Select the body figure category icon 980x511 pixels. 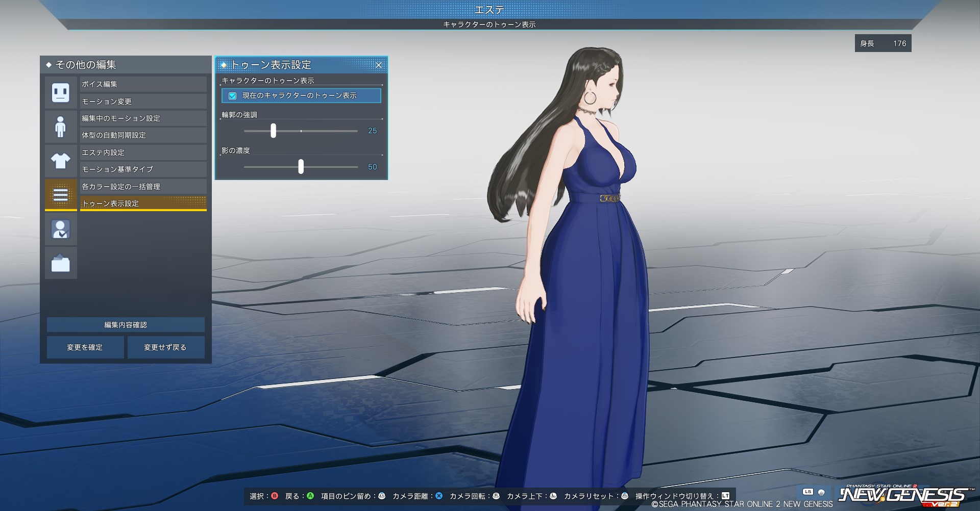[61, 126]
